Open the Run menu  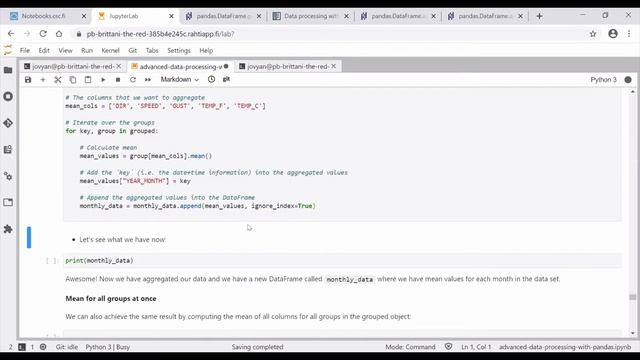pos(87,51)
